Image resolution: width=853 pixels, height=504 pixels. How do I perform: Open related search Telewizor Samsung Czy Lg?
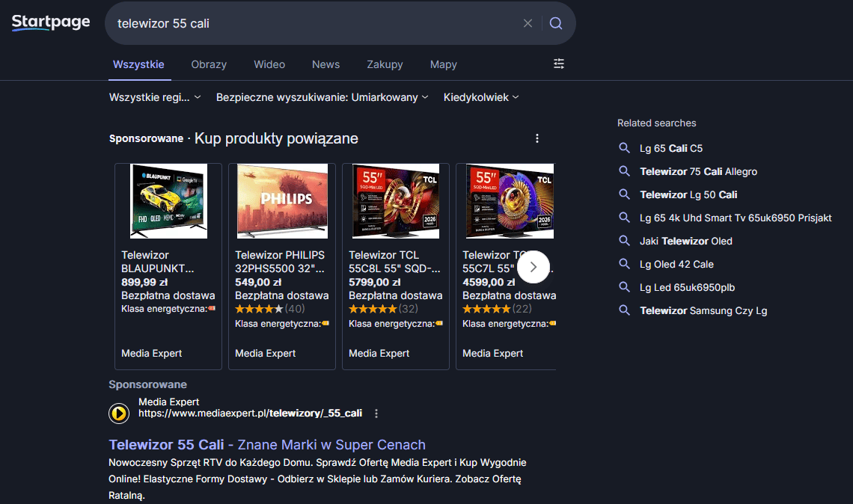[x=703, y=310]
